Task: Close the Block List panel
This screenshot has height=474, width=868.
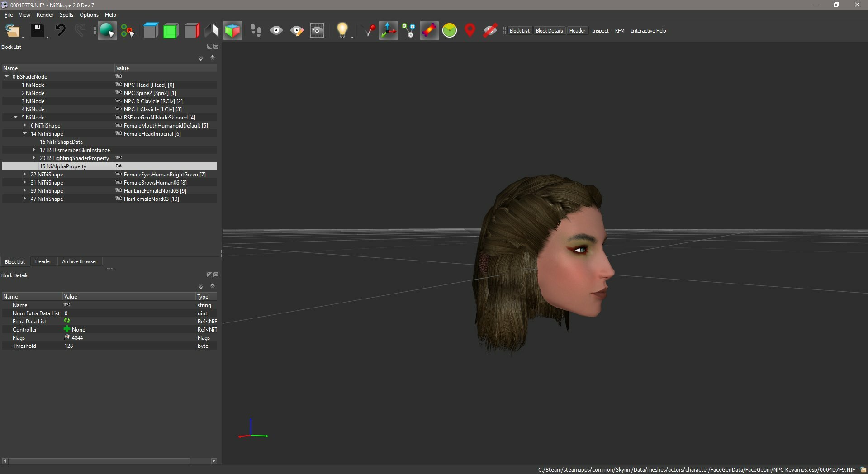Action: [216, 47]
